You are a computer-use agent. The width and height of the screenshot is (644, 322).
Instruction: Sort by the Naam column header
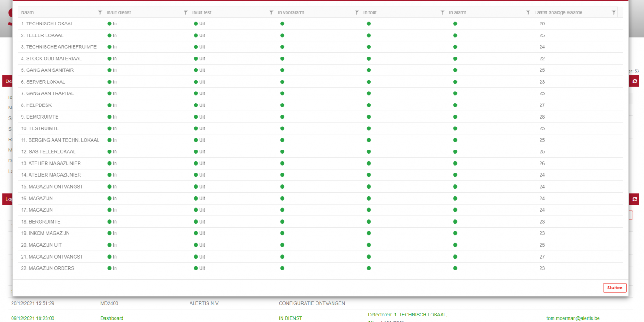pyautogui.click(x=28, y=12)
